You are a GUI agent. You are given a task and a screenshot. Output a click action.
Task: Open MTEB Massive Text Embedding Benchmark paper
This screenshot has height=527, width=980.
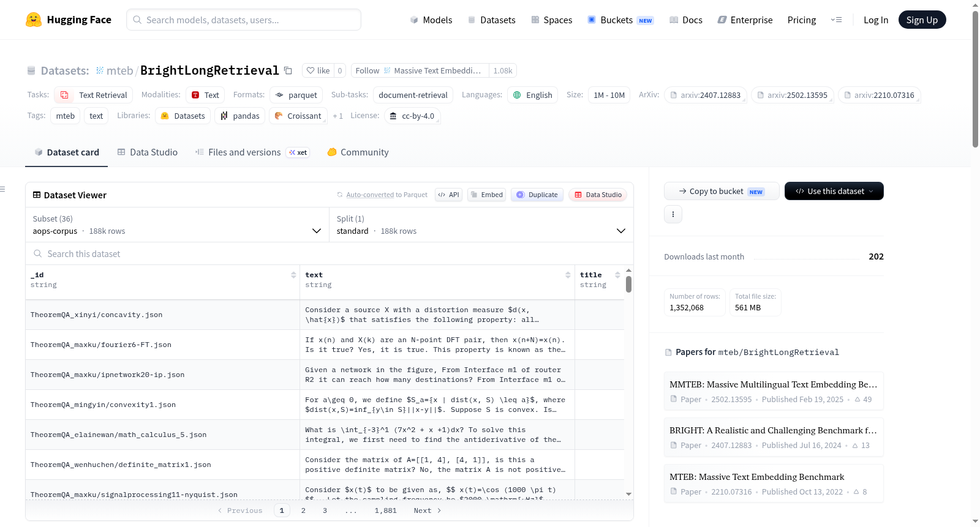click(774, 484)
